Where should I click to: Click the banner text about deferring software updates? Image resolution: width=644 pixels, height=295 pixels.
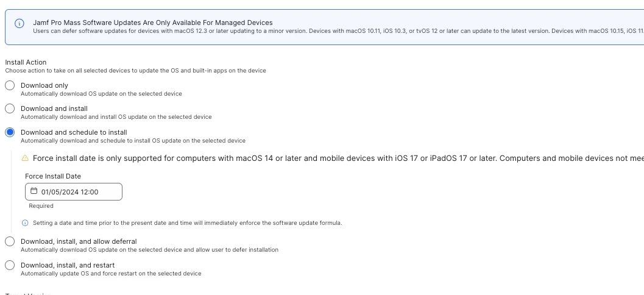[x=338, y=31]
